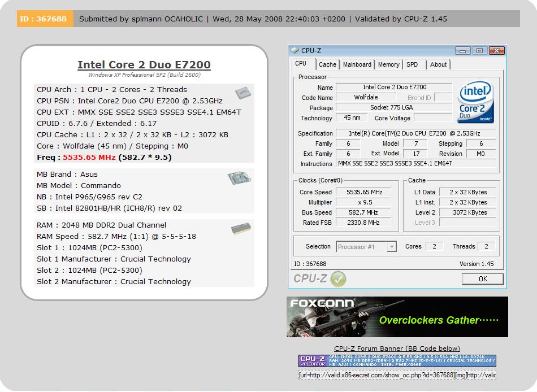Viewport: 537px width, 392px height.
Task: Open the Foxconn Overclockers Gather banner
Action: 397,317
